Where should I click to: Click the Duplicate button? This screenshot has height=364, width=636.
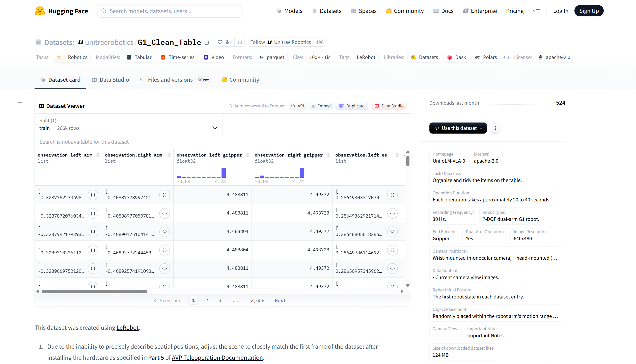351,106
